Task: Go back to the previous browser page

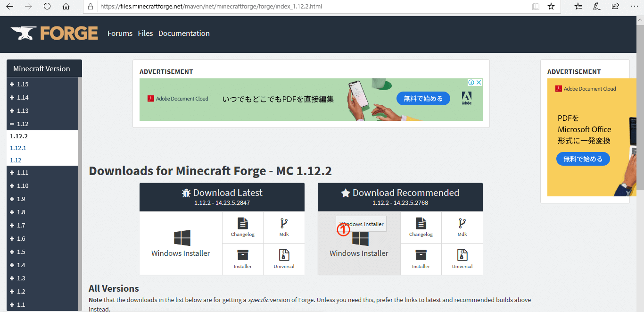Action: pyautogui.click(x=10, y=7)
